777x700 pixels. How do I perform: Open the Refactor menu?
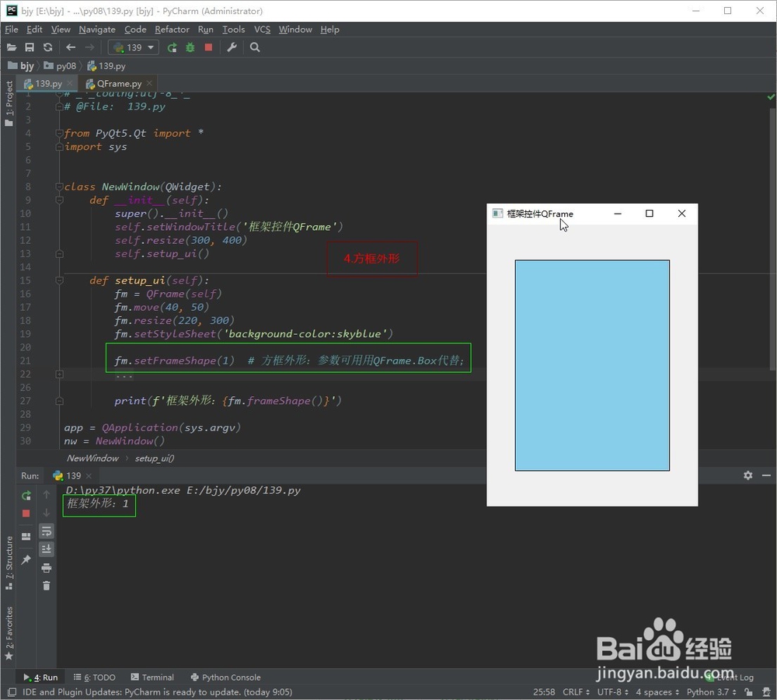[x=172, y=30]
